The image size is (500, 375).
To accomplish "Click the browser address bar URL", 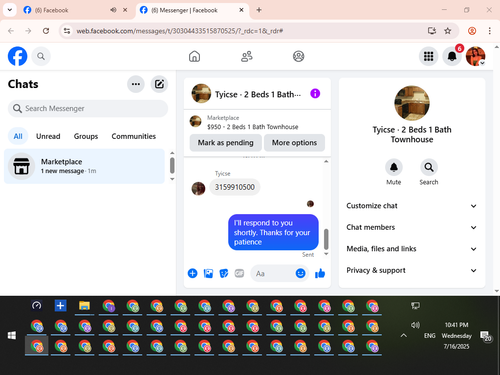I will (180, 31).
